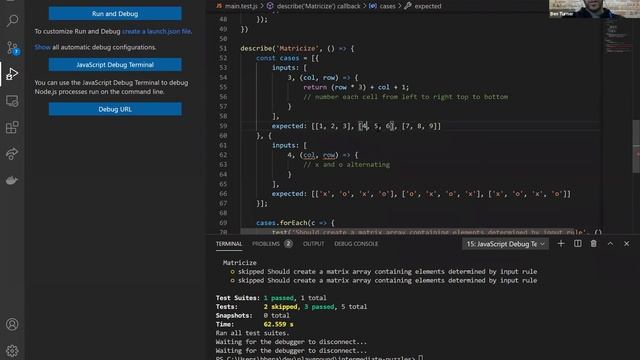Switch to the TERMINAL tab
The width and height of the screenshot is (640, 360).
pos(229,244)
